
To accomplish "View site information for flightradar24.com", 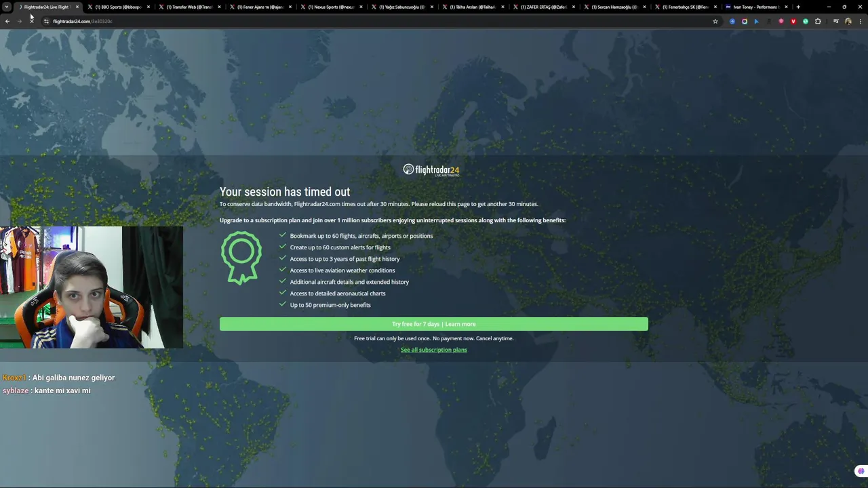I will (x=46, y=21).
